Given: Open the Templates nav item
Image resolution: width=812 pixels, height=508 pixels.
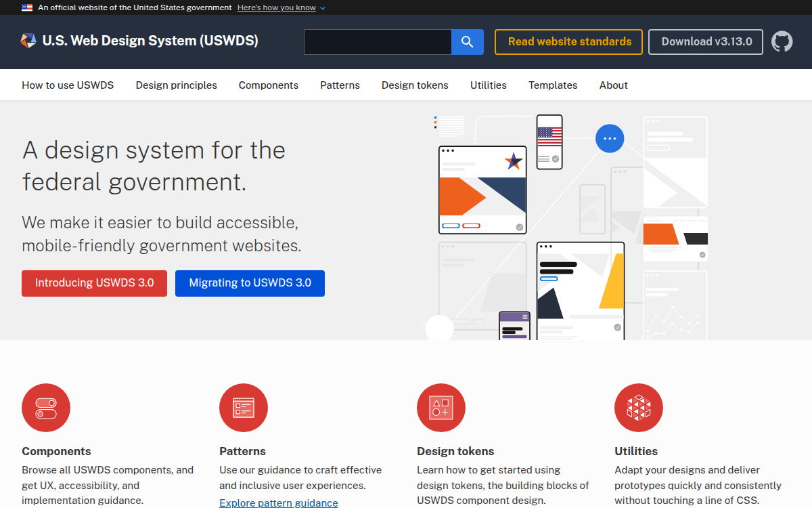Looking at the screenshot, I should (553, 85).
